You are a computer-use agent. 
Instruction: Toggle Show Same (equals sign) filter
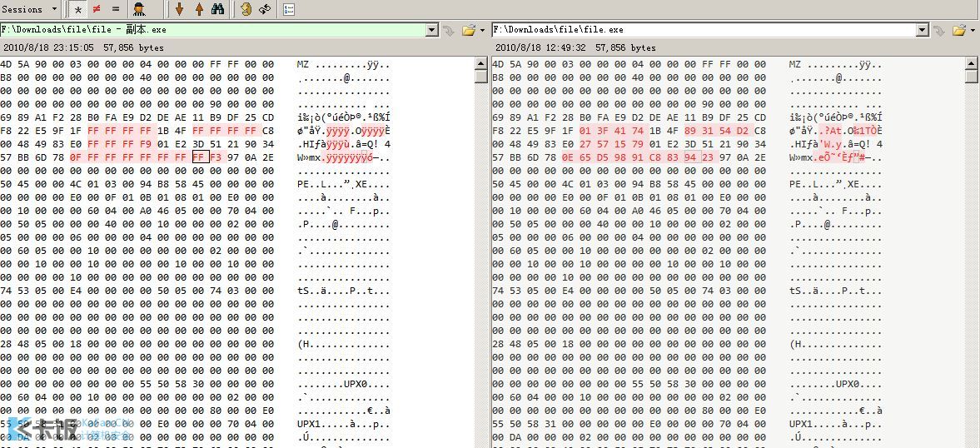tap(115, 9)
